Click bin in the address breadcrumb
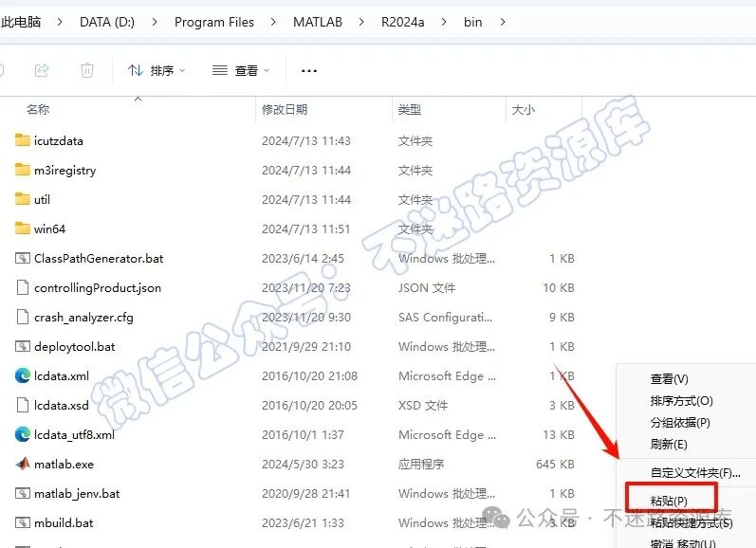Screen dimensions: 756x548 coord(472,22)
